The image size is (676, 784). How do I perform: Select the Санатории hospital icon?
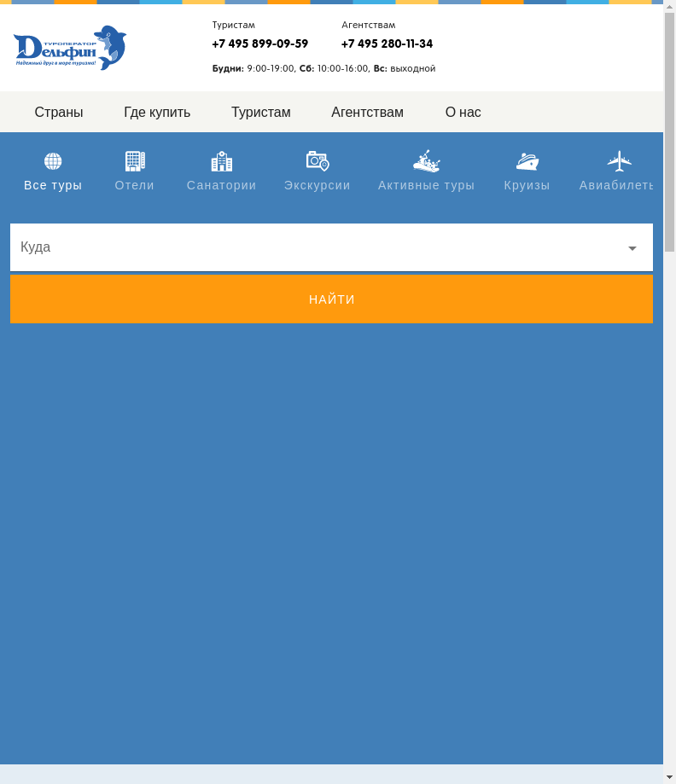[x=222, y=161]
